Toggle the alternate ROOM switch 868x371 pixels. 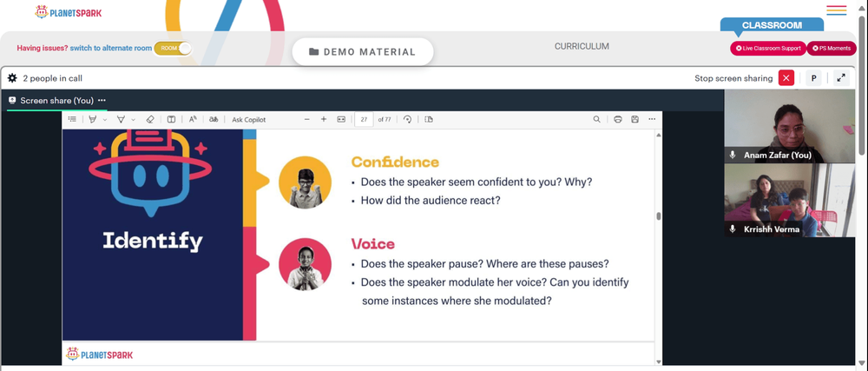tap(173, 48)
